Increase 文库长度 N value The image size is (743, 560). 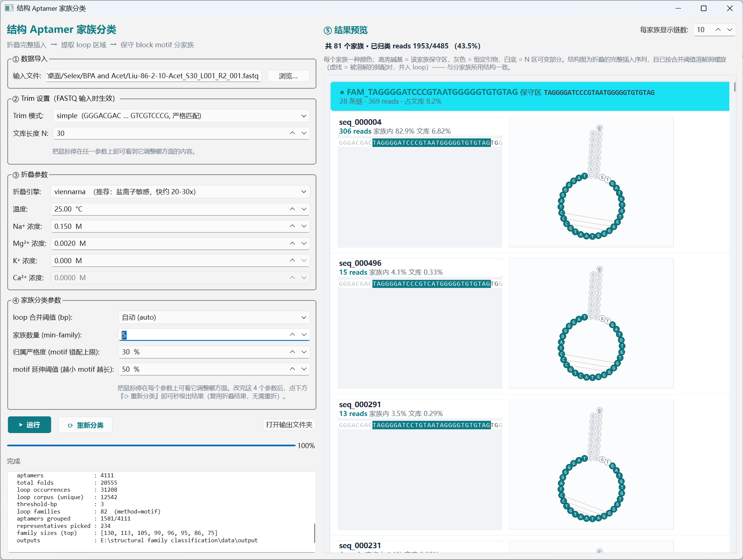292,133
